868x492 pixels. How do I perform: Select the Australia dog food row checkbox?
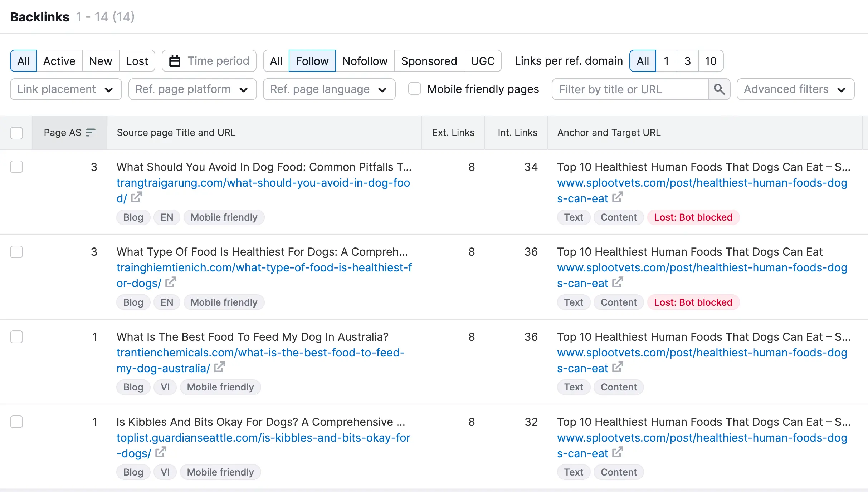click(x=16, y=337)
